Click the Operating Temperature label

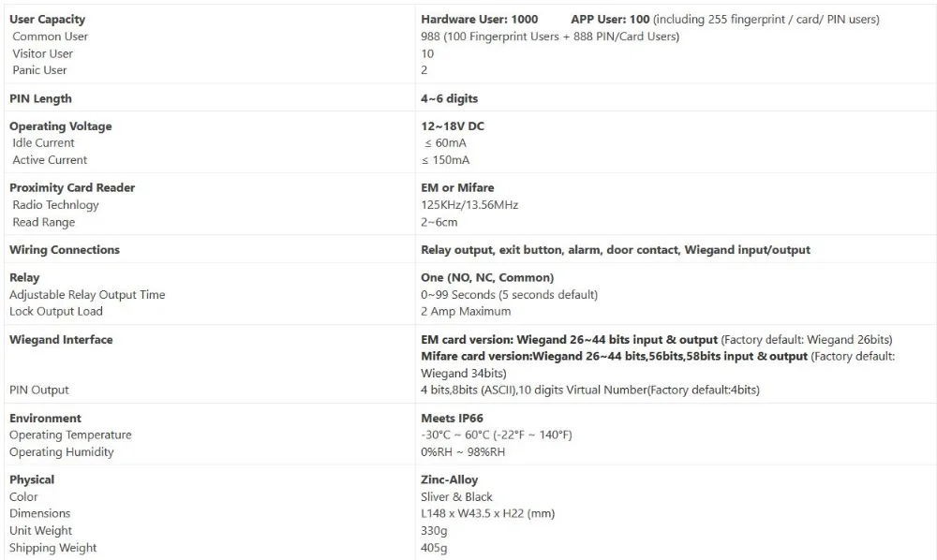point(70,435)
